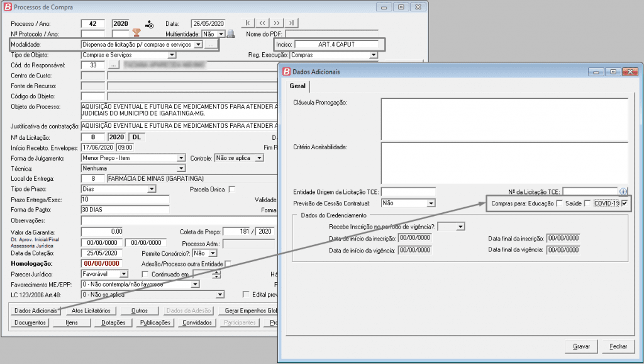Expand the Forma de Julgamento dropdown
This screenshot has height=364, width=644.
click(181, 158)
